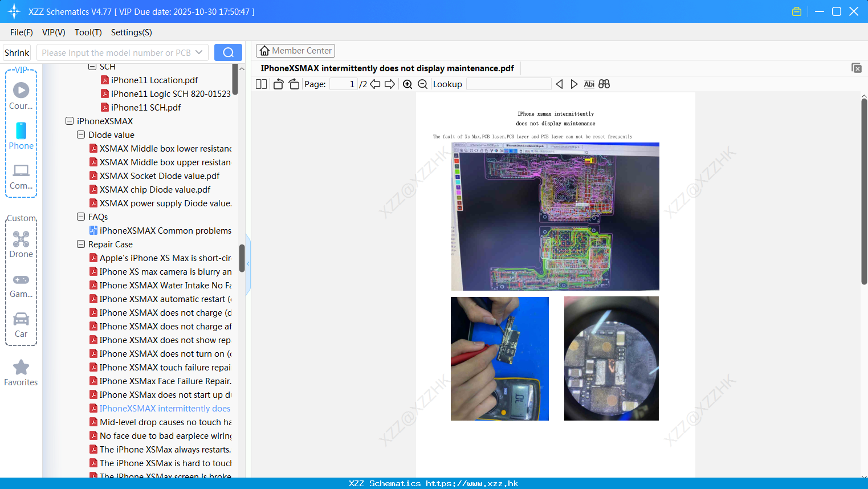Open Tool menu
Viewport: 868px width, 489px height.
(88, 32)
